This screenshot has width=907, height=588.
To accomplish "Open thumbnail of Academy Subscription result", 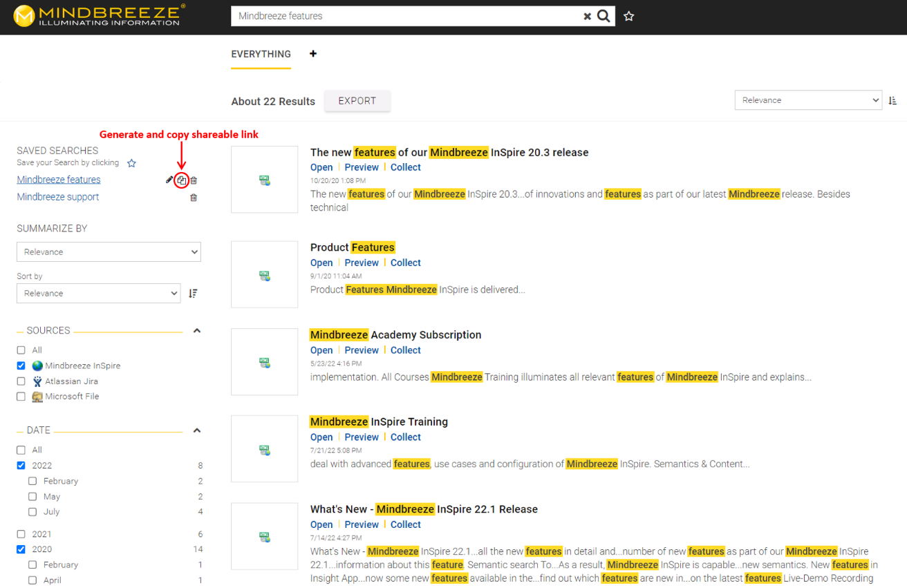I will 264,362.
